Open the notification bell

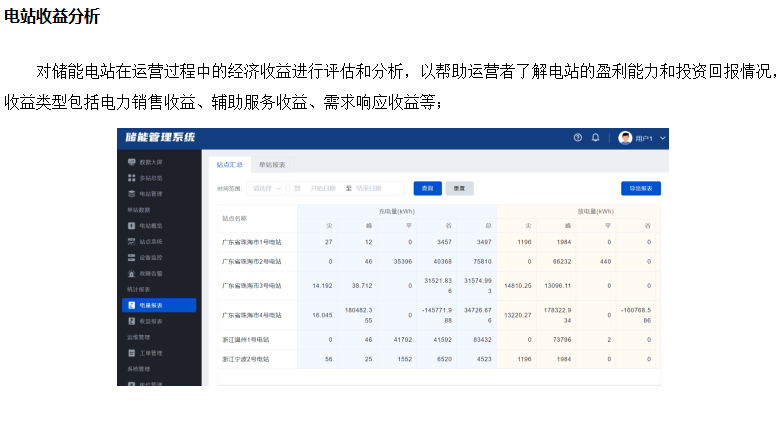596,138
